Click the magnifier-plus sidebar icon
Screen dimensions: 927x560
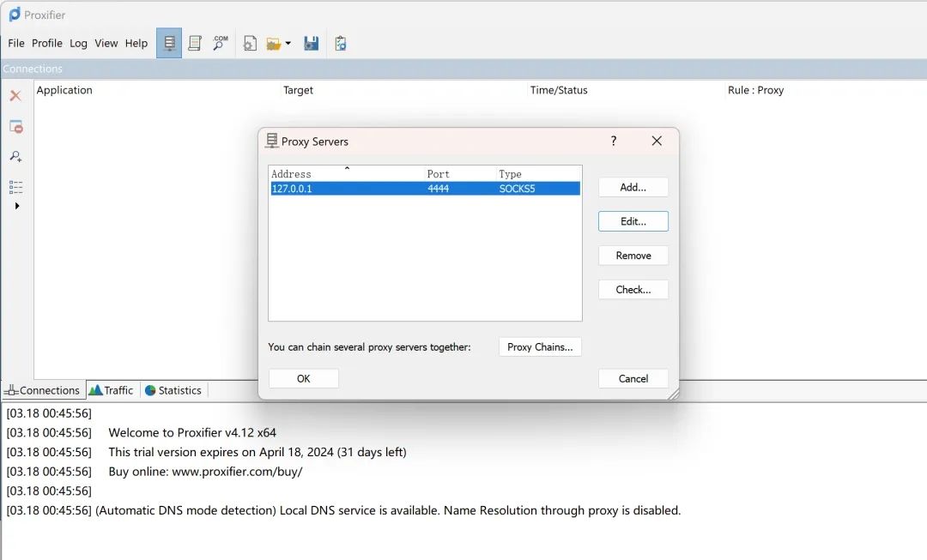click(16, 157)
